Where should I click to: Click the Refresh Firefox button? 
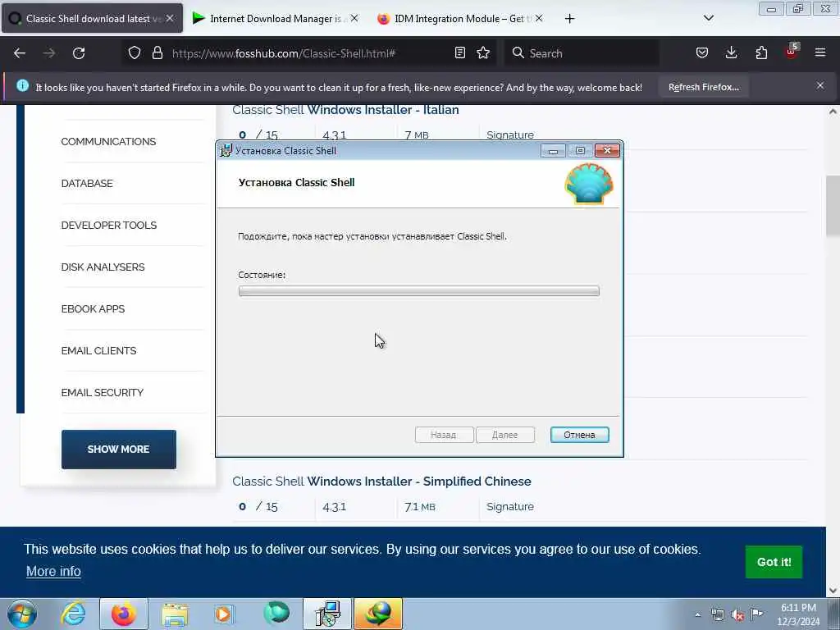pyautogui.click(x=703, y=87)
